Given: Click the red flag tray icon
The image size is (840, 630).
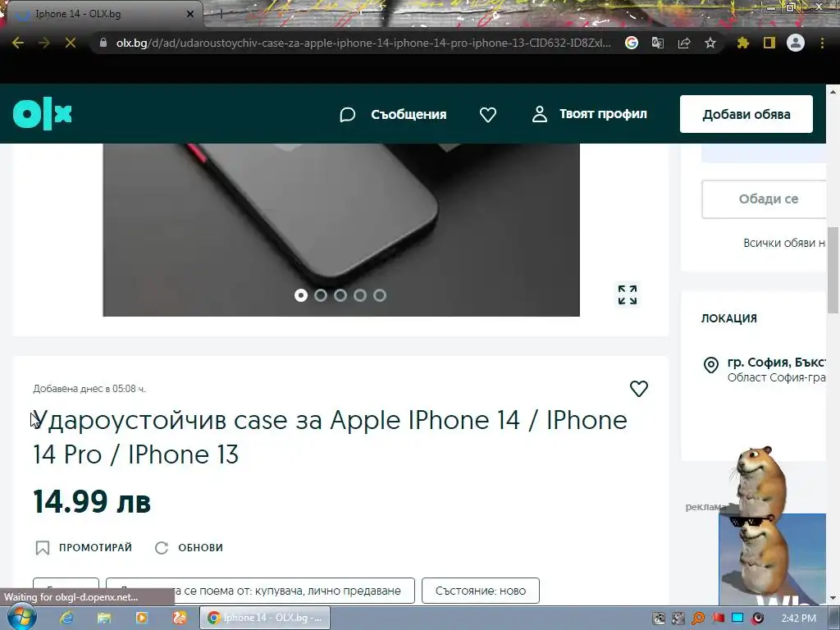Looking at the screenshot, I should click(x=718, y=619).
